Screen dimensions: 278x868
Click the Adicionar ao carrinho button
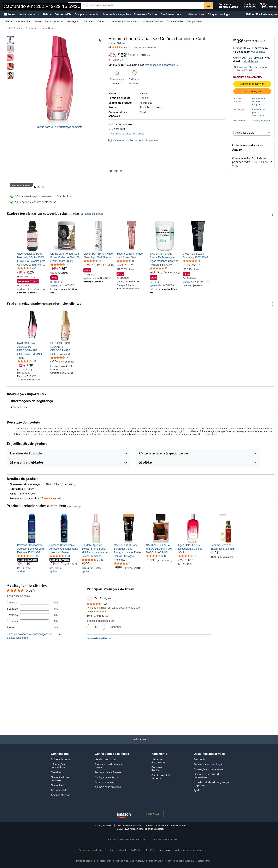[x=252, y=84]
